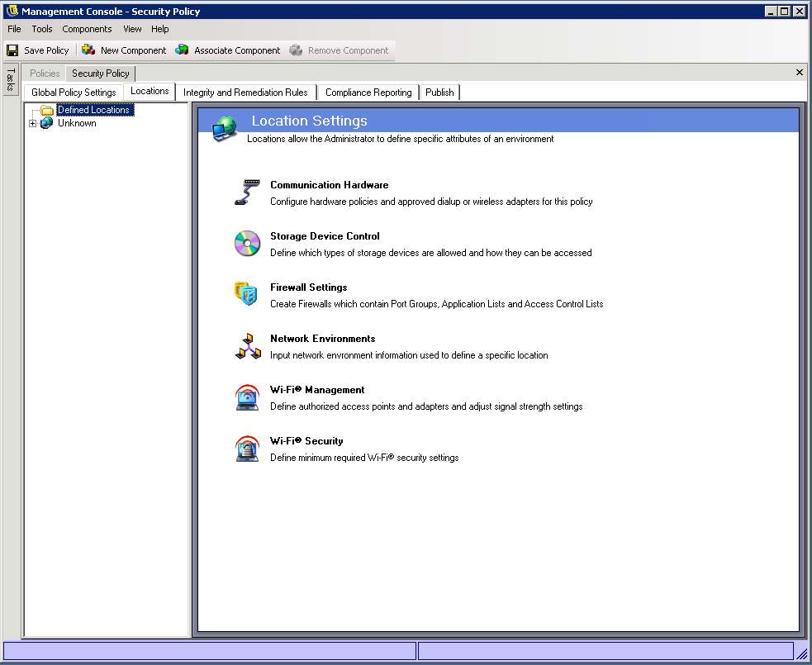
Task: Open the Communication Hardware link
Action: (330, 185)
